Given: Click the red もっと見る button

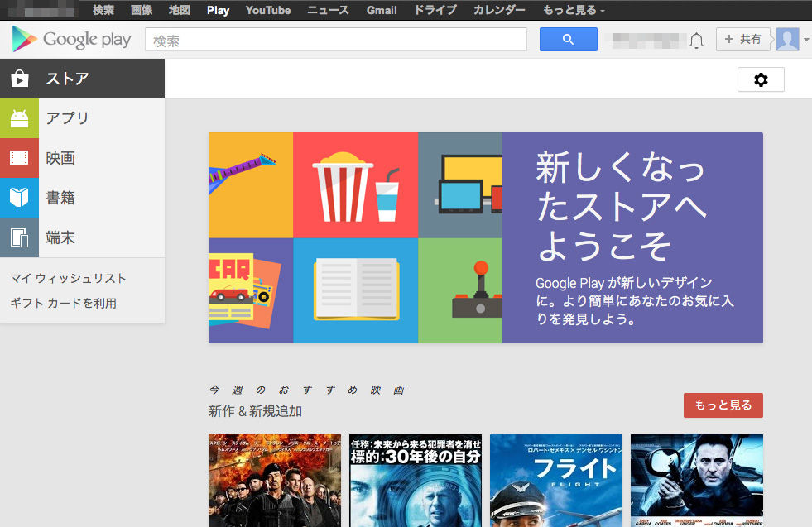Looking at the screenshot, I should (723, 405).
